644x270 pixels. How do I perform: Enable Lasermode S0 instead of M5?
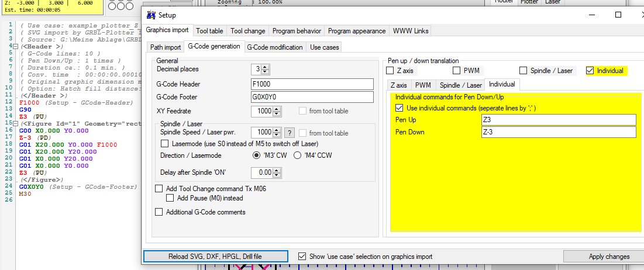164,143
